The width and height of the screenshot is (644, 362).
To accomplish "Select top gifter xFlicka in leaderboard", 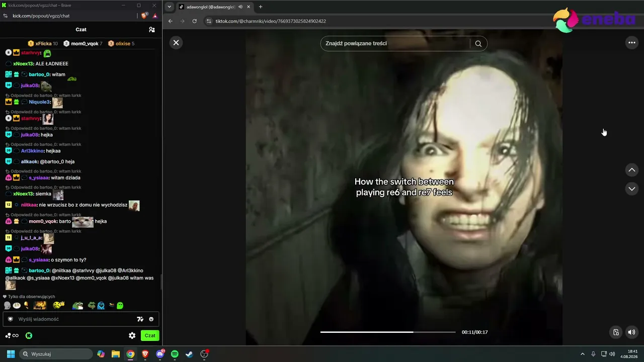I will click(x=43, y=44).
